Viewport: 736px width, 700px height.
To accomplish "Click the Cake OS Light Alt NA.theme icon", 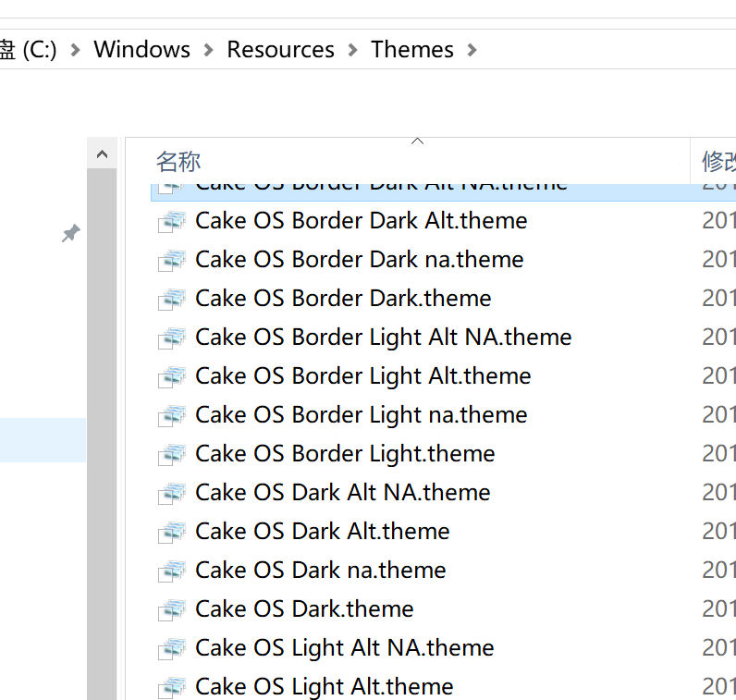I will tap(172, 648).
